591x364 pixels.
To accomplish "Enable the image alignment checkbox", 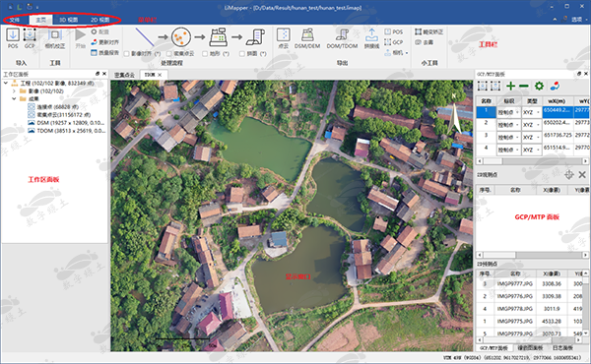I will [127, 54].
